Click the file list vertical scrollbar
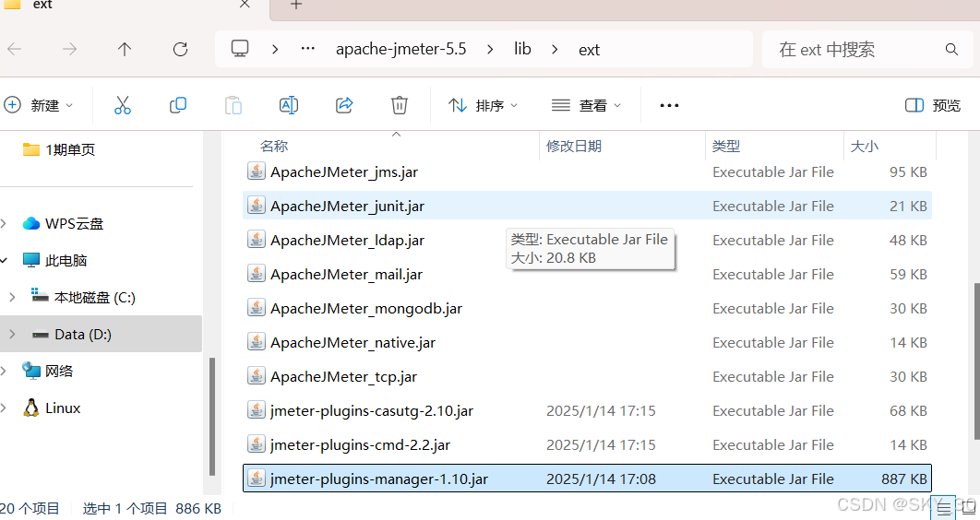Image resolution: width=980 pixels, height=520 pixels. tap(976, 360)
